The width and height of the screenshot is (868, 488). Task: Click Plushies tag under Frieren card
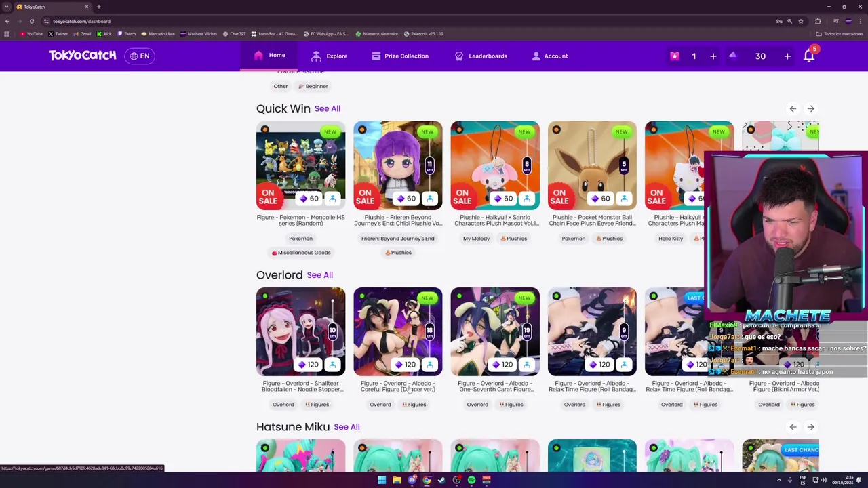click(x=397, y=253)
